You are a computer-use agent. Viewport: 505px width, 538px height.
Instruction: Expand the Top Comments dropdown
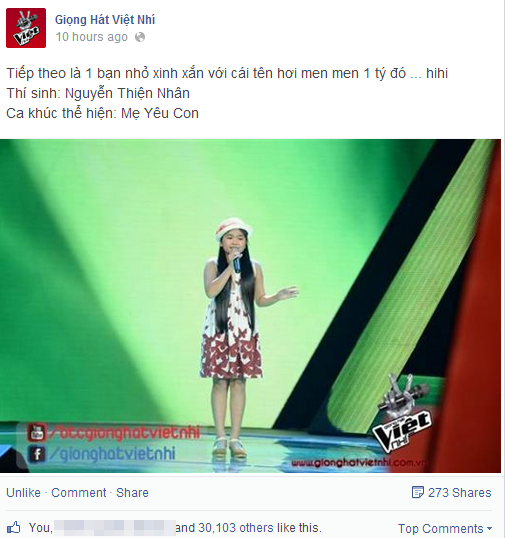445,528
